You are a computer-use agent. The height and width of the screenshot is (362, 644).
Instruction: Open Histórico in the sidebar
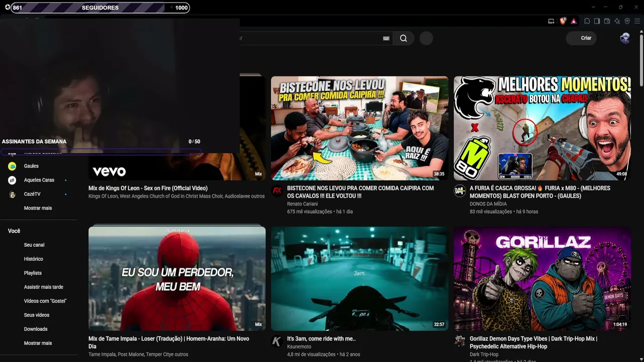click(34, 259)
